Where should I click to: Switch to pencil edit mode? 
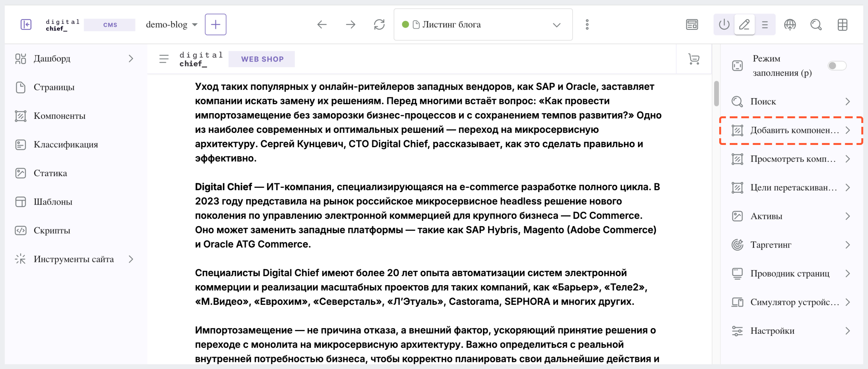744,24
